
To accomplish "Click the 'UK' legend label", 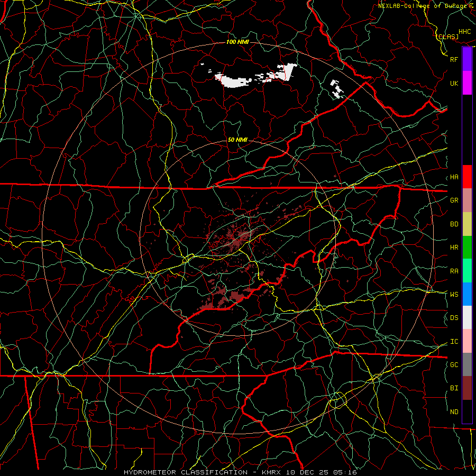I will point(454,83).
